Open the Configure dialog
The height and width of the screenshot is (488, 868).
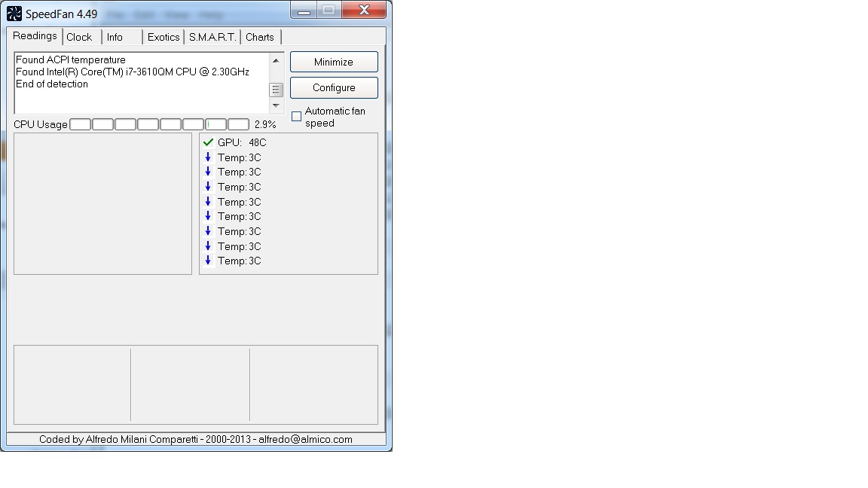334,87
